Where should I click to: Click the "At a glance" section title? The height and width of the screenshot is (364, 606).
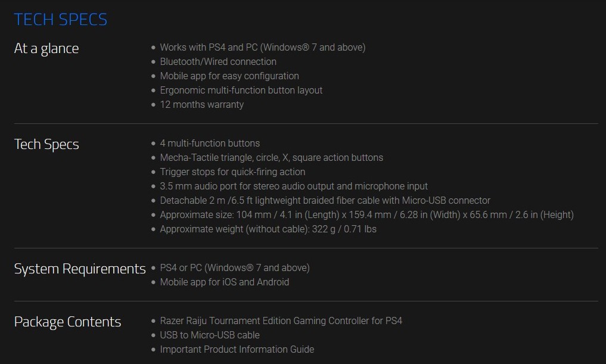[46, 48]
